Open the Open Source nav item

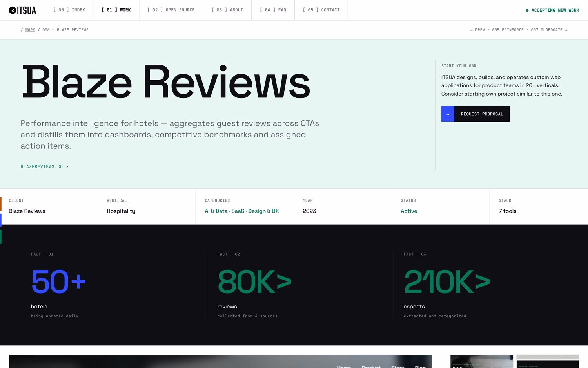click(x=171, y=10)
